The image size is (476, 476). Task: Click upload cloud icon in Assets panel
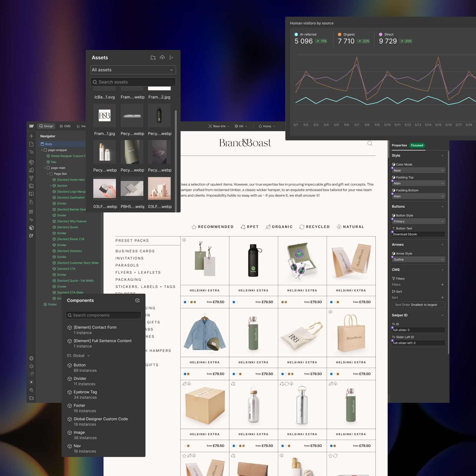point(162,57)
